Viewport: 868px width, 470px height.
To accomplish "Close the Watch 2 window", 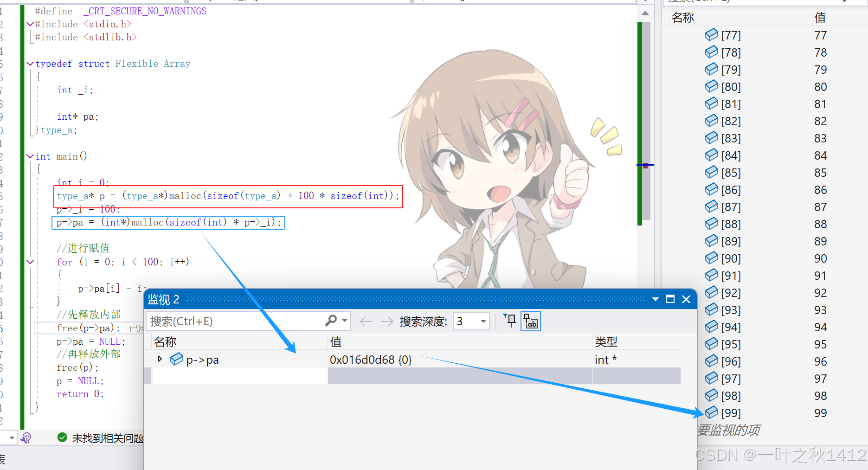I will click(686, 299).
